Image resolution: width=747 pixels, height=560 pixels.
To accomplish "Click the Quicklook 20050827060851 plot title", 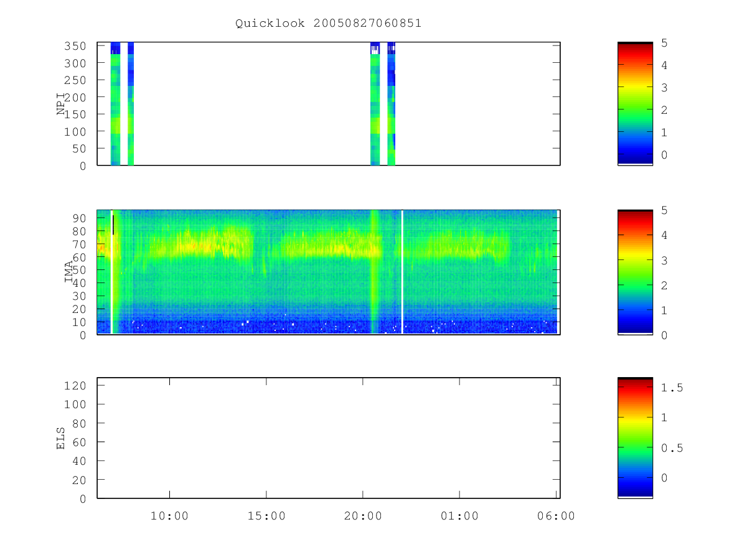I will [328, 23].
